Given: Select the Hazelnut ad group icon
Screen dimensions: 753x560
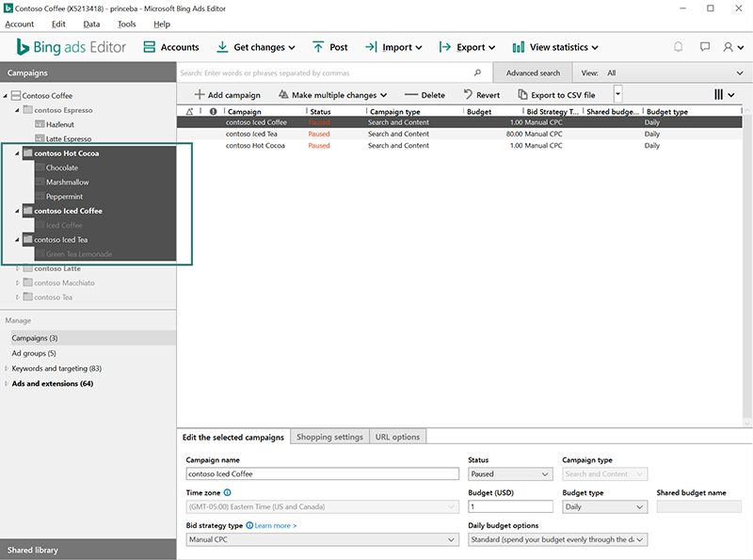Looking at the screenshot, I should pos(40,124).
